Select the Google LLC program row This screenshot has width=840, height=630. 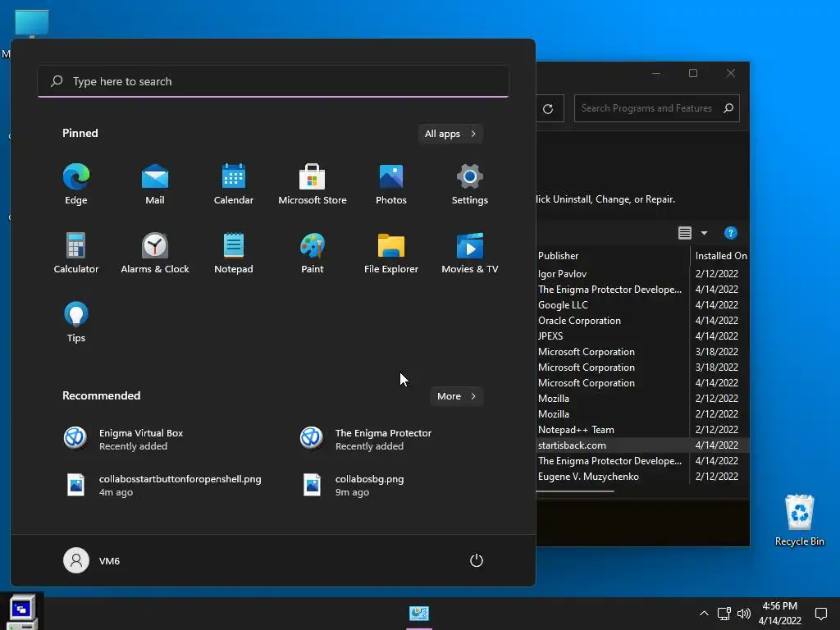click(x=642, y=305)
